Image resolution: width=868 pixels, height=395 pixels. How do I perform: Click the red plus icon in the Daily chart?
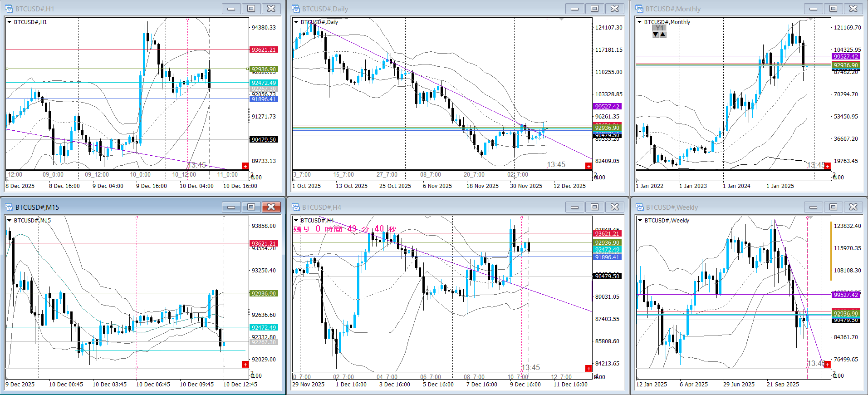(x=588, y=166)
